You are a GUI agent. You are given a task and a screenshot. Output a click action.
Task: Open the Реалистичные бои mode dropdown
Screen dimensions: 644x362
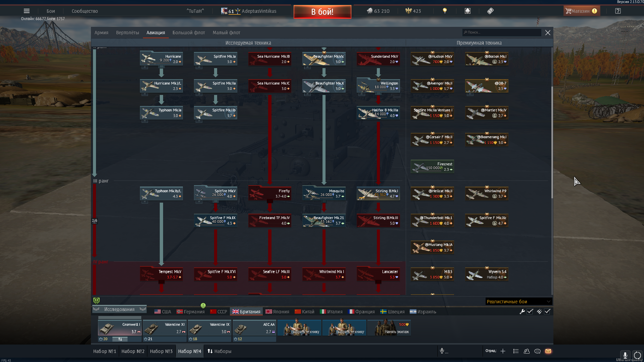(518, 301)
